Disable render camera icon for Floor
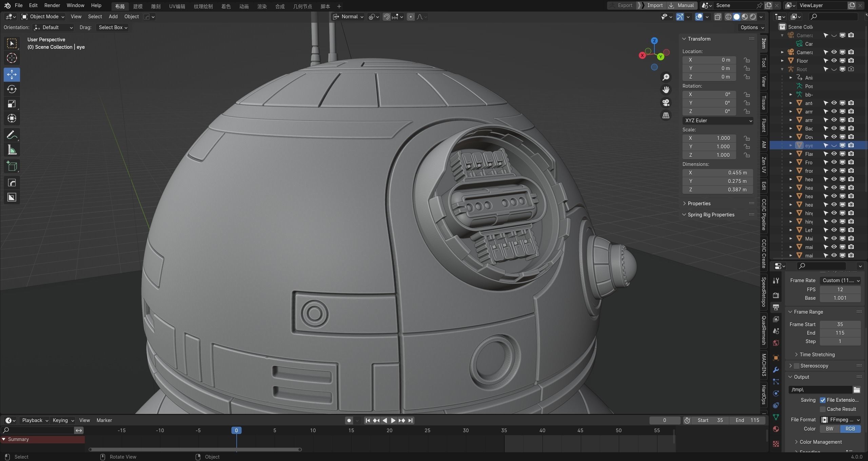 (x=851, y=61)
